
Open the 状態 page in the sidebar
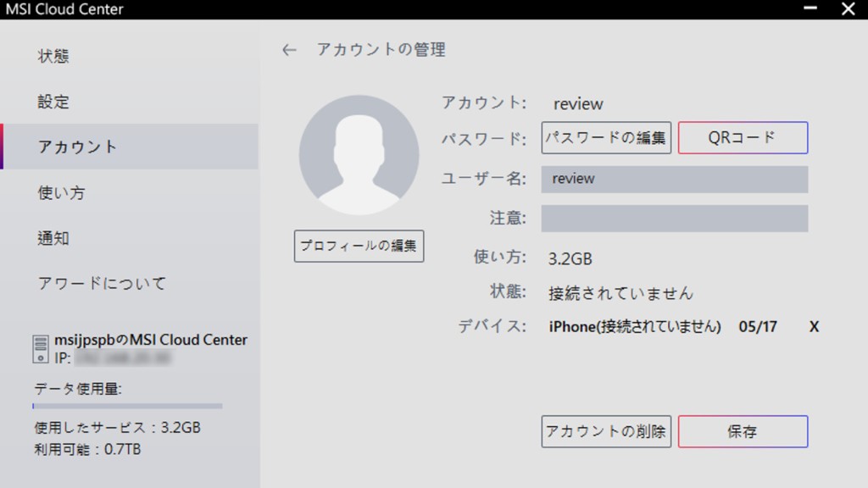tap(53, 57)
